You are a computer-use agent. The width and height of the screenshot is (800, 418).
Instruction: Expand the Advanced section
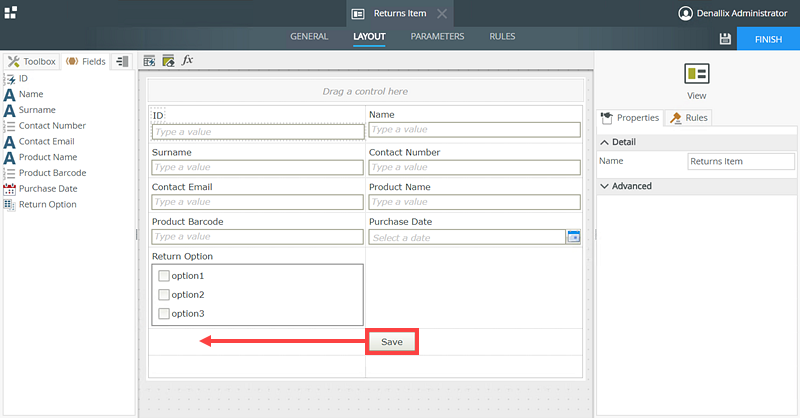(605, 186)
